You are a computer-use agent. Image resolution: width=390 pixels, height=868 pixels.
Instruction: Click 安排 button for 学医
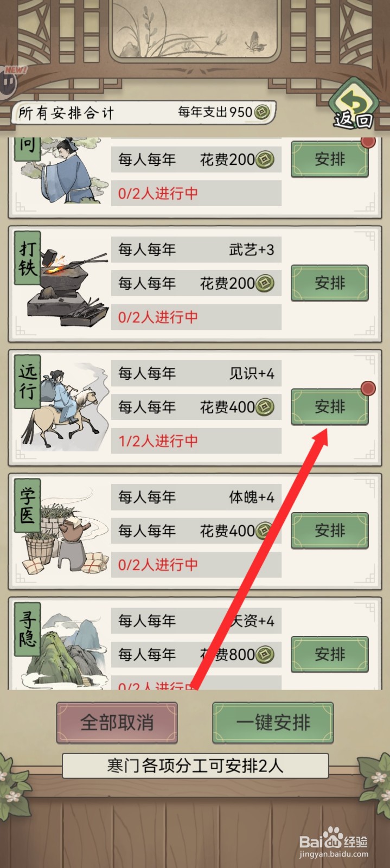[330, 530]
